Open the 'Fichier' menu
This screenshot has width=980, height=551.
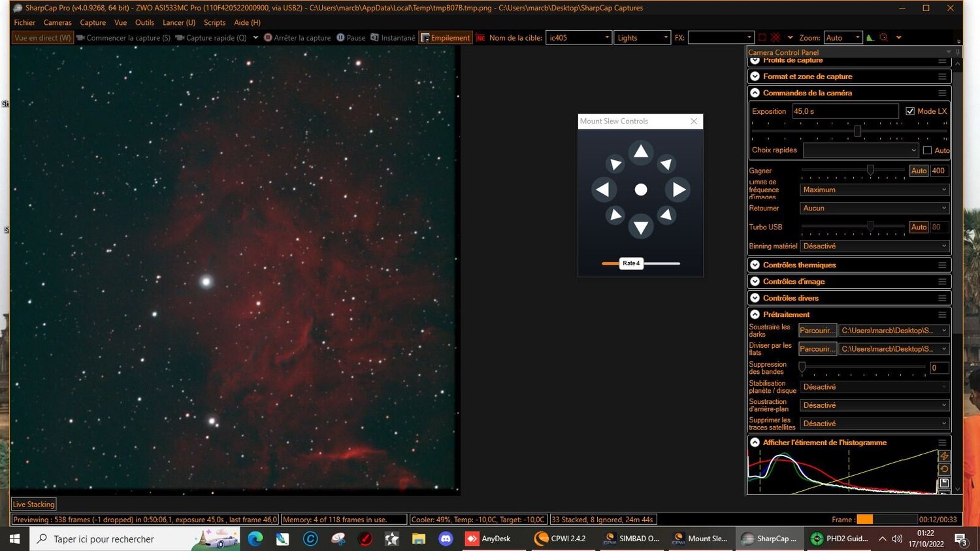pyautogui.click(x=25, y=22)
